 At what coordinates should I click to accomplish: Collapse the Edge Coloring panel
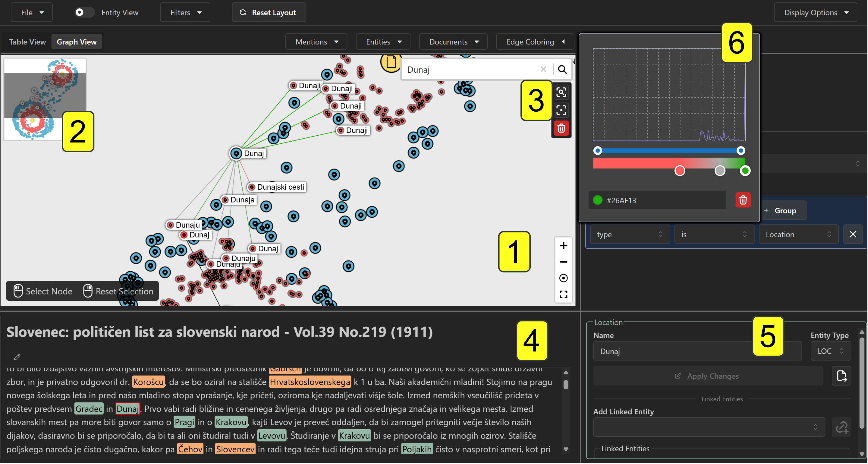tap(535, 42)
